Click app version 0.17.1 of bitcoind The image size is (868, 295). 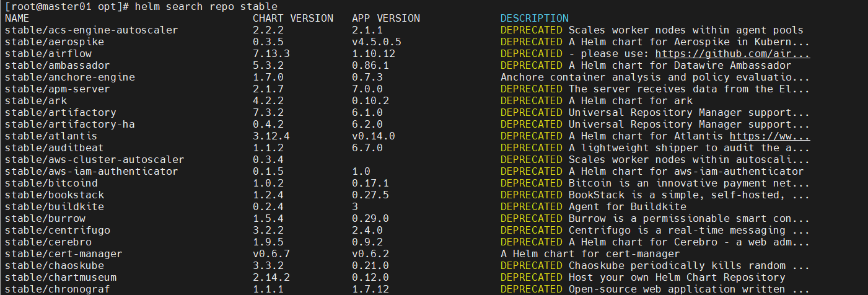tap(370, 183)
